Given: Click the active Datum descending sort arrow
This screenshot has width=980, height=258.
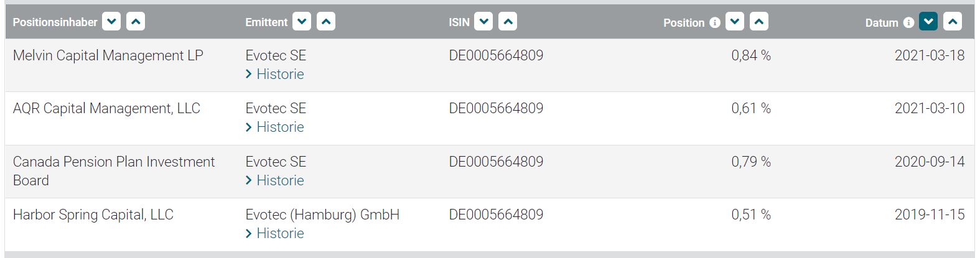Looking at the screenshot, I should click(928, 22).
